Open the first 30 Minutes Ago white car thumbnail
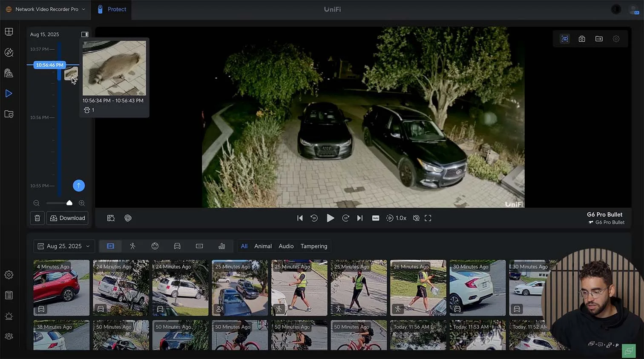The image size is (644, 359). (x=477, y=288)
